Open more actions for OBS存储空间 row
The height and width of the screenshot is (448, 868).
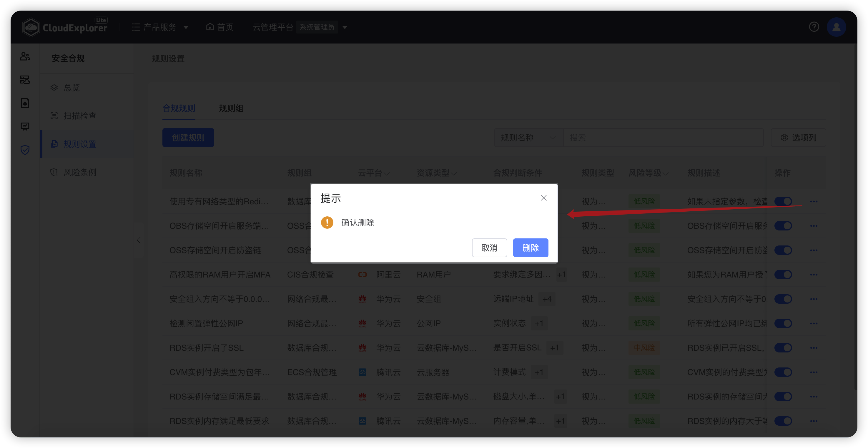coord(814,226)
